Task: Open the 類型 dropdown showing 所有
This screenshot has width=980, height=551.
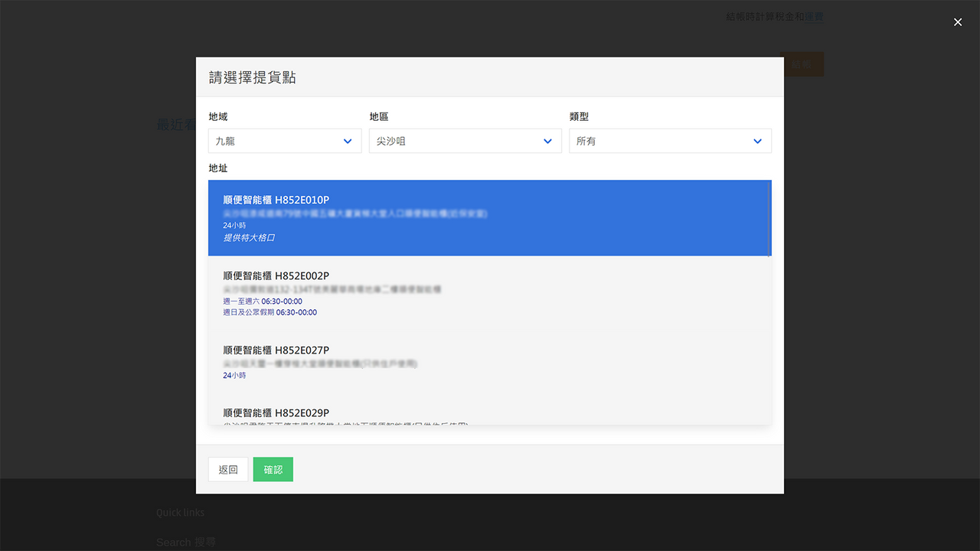Action: click(670, 141)
